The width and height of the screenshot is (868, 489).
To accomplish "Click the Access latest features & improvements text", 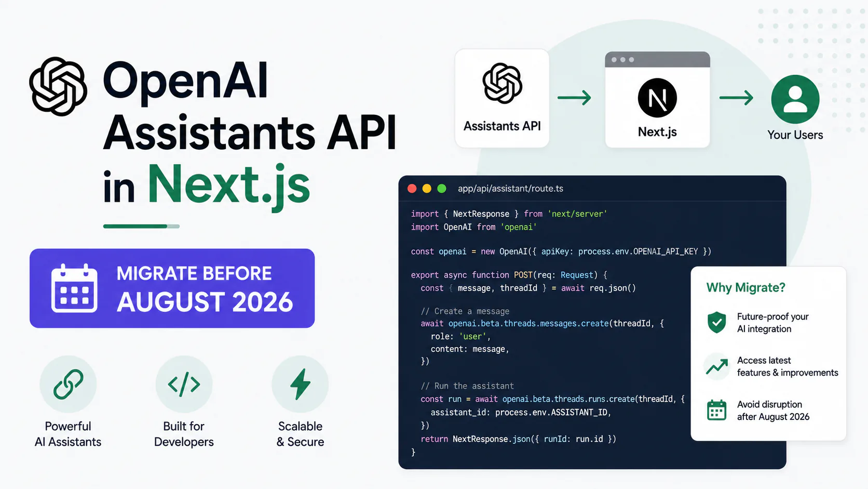I will point(788,366).
